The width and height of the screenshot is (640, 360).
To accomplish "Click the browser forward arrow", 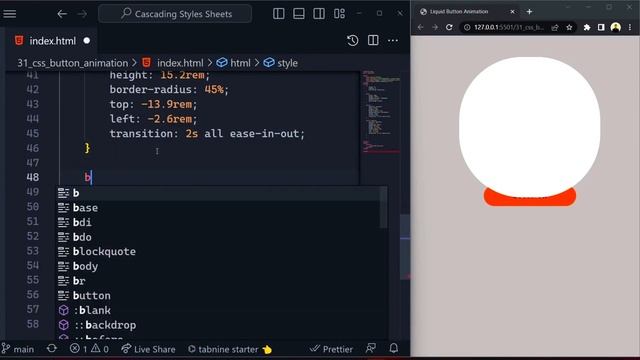I will tap(435, 27).
